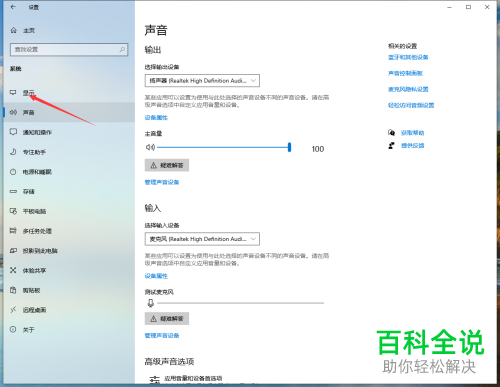The width and height of the screenshot is (500, 387).
Task: Click the clipboard icon for 剪贴板
Action: (x=13, y=290)
